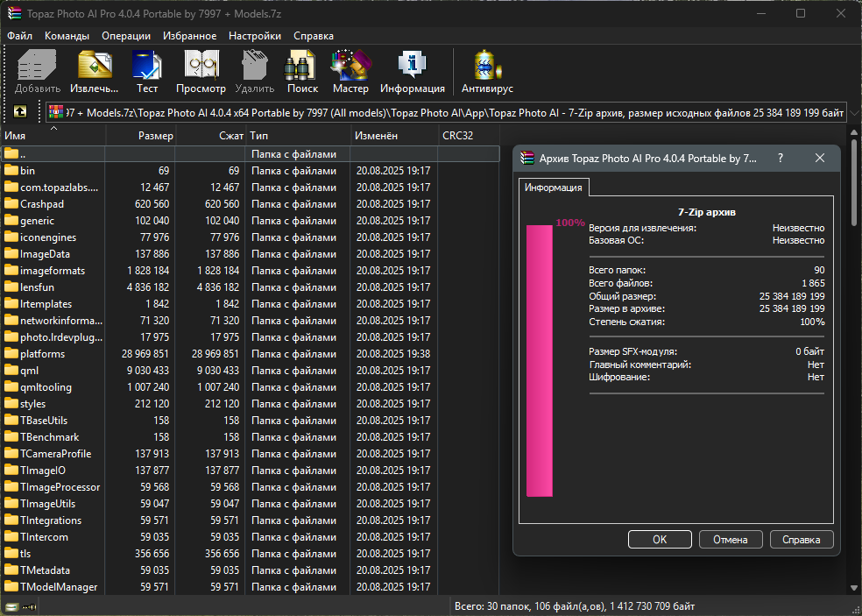Select the TIntercom folder row
The height and width of the screenshot is (616, 862).
250,537
